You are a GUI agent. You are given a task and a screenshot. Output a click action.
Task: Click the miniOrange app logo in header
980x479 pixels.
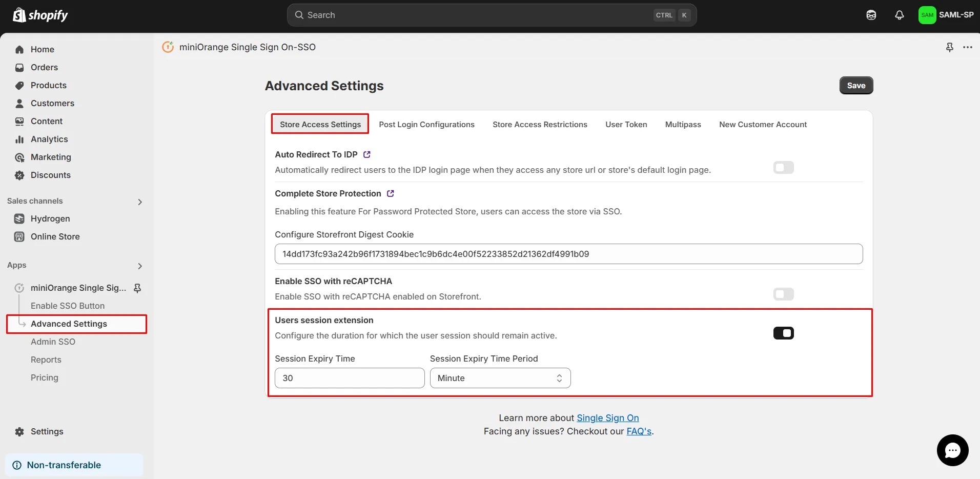[168, 47]
